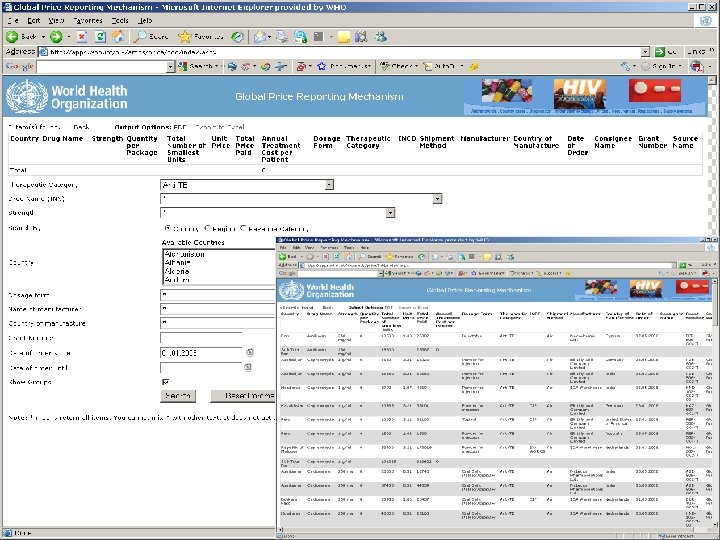Click the red Stop loading icon
720x540 pixels.
coord(82,37)
